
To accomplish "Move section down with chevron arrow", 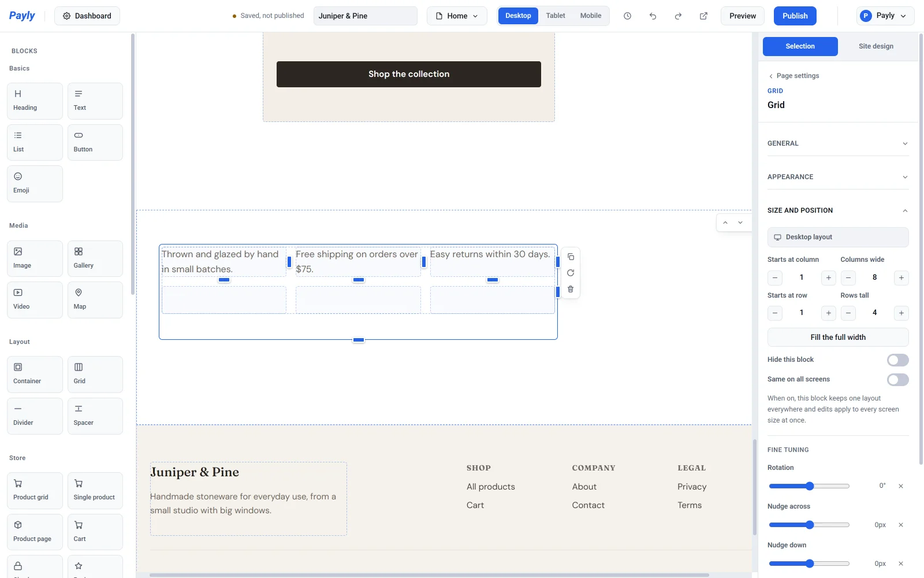I will pos(740,223).
